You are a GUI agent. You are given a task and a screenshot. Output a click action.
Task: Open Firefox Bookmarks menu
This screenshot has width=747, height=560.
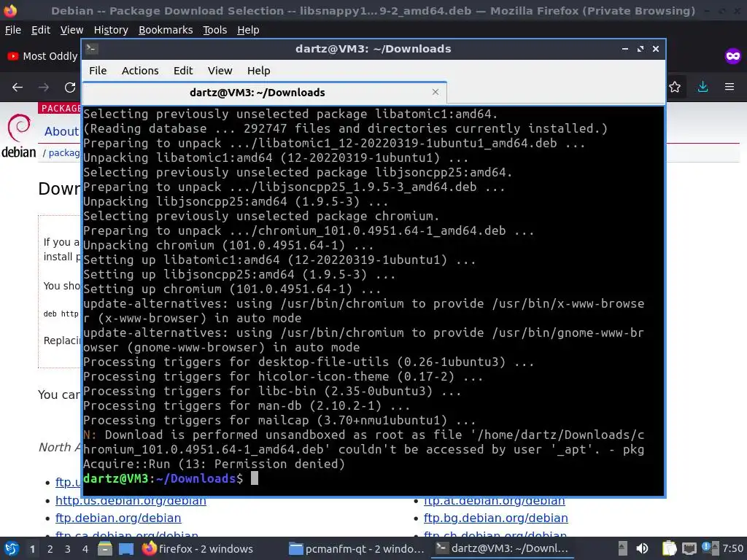pos(166,30)
